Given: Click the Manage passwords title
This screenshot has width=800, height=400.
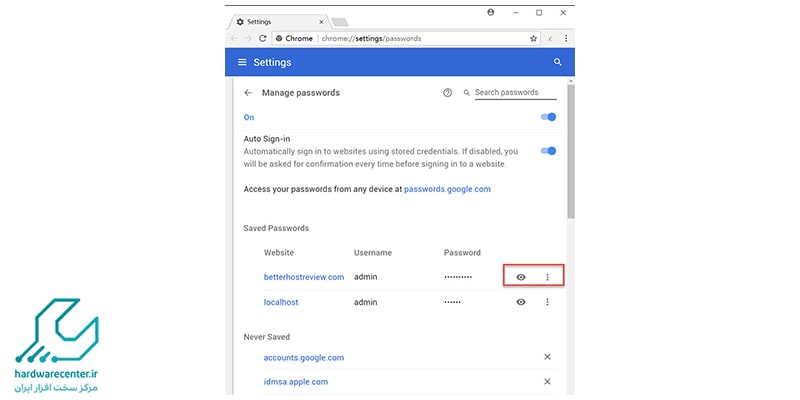Looking at the screenshot, I should (x=301, y=93).
